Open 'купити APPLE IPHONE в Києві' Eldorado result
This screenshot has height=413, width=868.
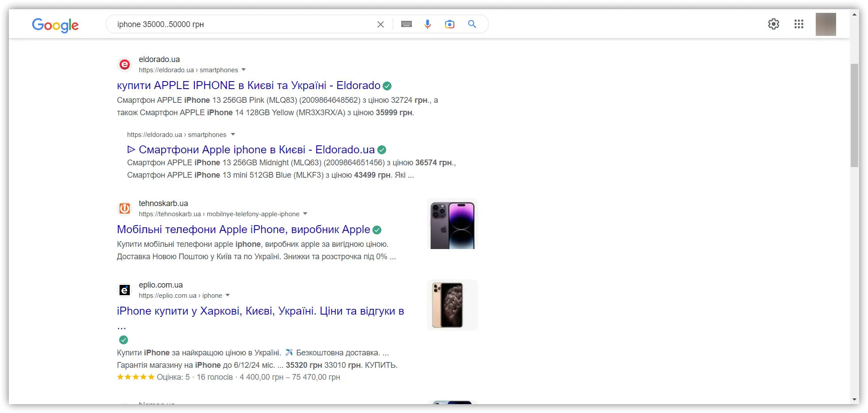click(x=248, y=86)
